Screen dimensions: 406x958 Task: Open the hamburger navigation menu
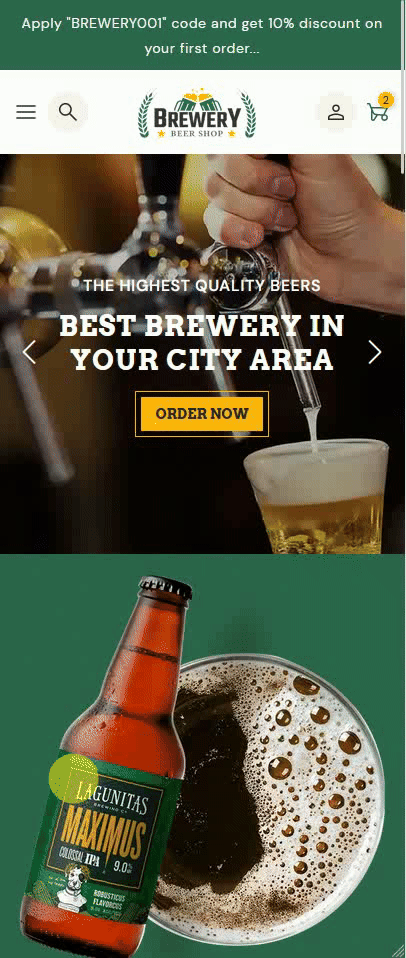26,112
